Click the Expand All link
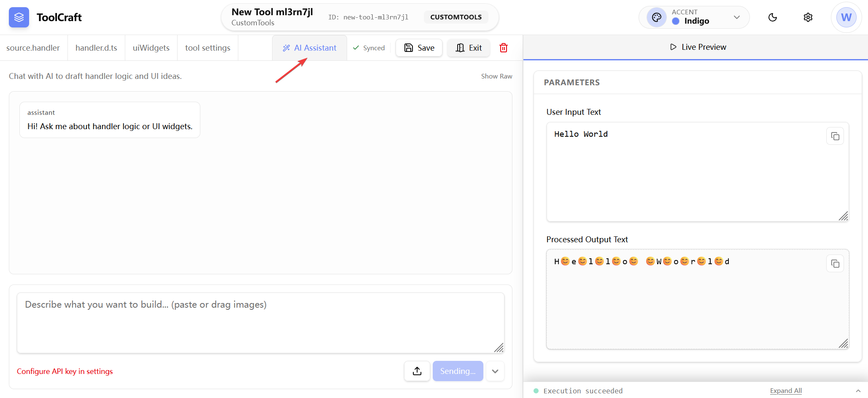The image size is (868, 398). (x=785, y=391)
